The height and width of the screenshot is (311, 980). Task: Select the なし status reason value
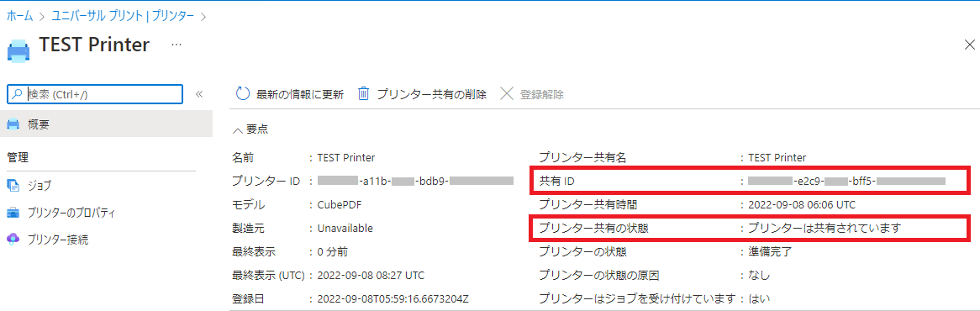pos(759,276)
